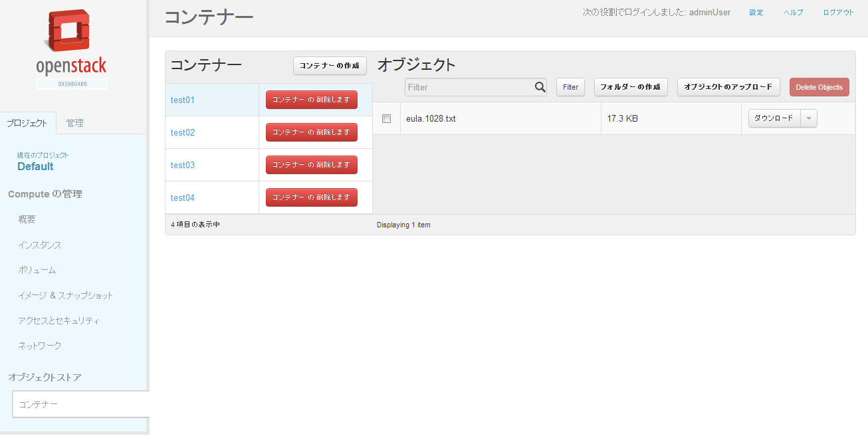Focus the Filter text input field

pos(469,87)
